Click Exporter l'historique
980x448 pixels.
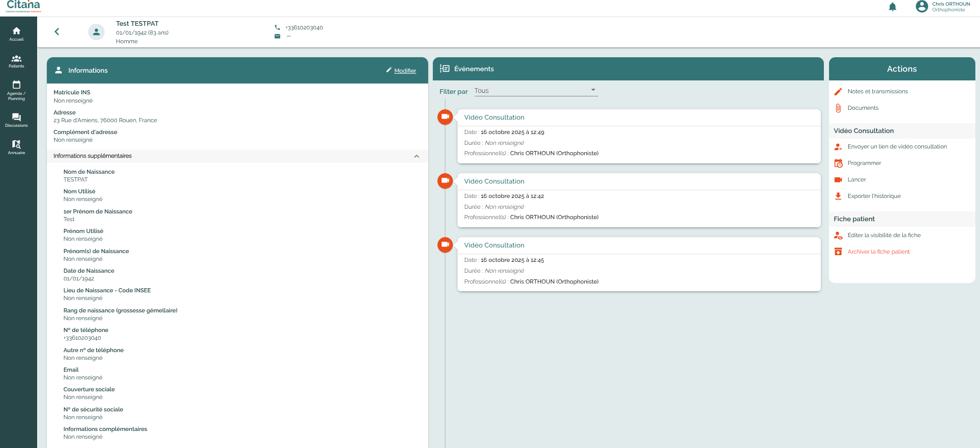[x=874, y=196]
